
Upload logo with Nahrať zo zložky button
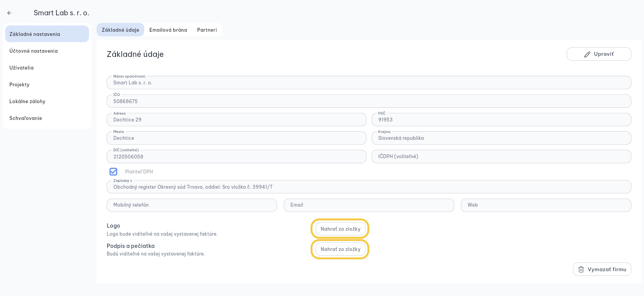340,229
